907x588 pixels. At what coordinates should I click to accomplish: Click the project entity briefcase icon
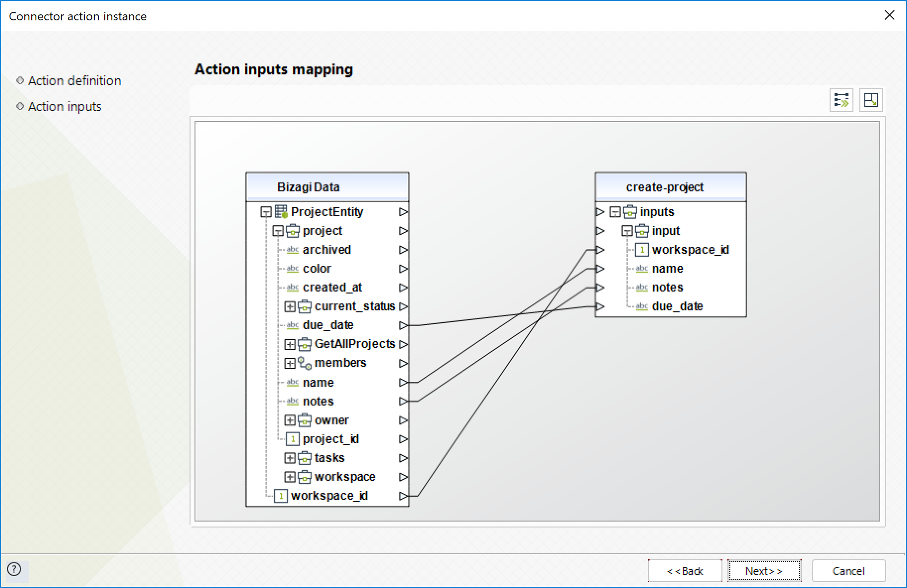click(293, 231)
